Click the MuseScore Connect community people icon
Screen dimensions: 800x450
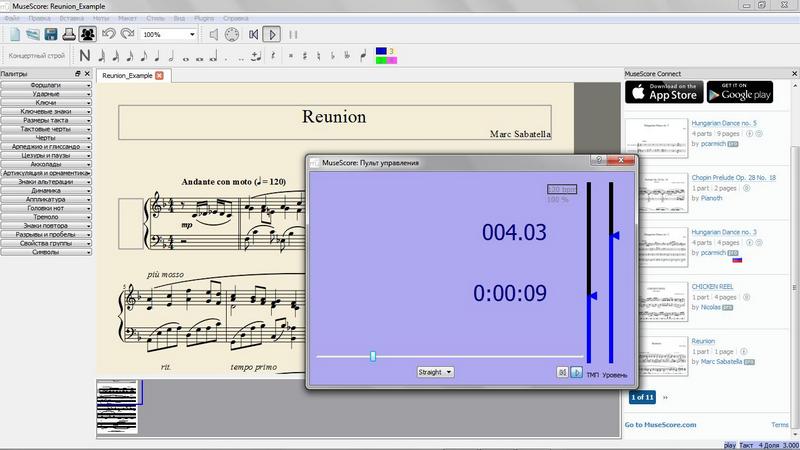(x=88, y=34)
